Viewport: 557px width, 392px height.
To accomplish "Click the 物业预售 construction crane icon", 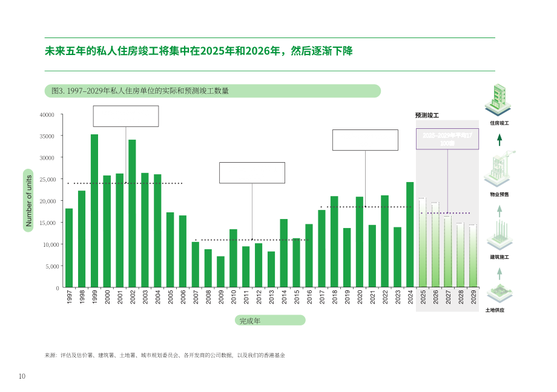I will pos(499,169).
